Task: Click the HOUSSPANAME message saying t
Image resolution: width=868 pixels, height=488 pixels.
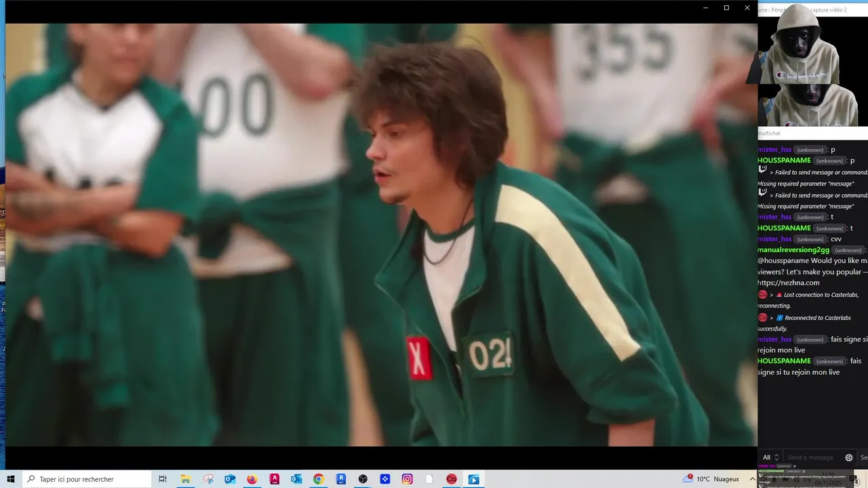Action: (806, 228)
